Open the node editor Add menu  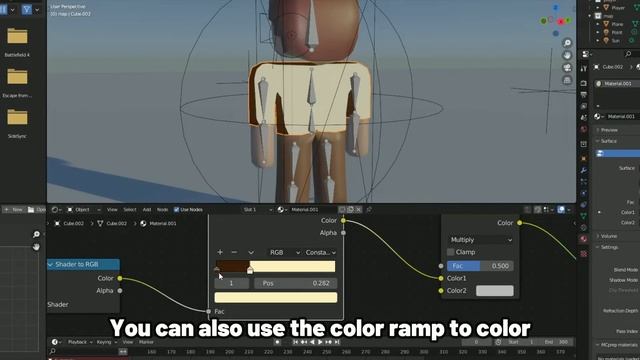tap(147, 209)
